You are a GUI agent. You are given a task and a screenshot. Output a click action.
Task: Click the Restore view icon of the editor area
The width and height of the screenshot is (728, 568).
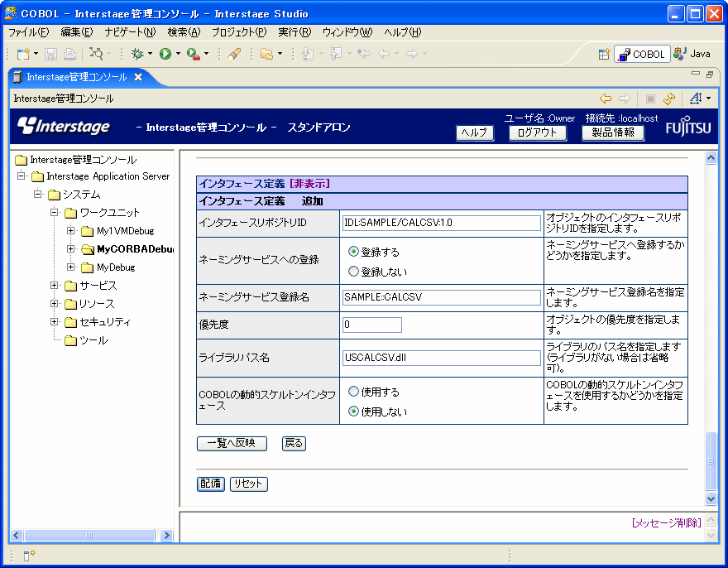coord(710,74)
